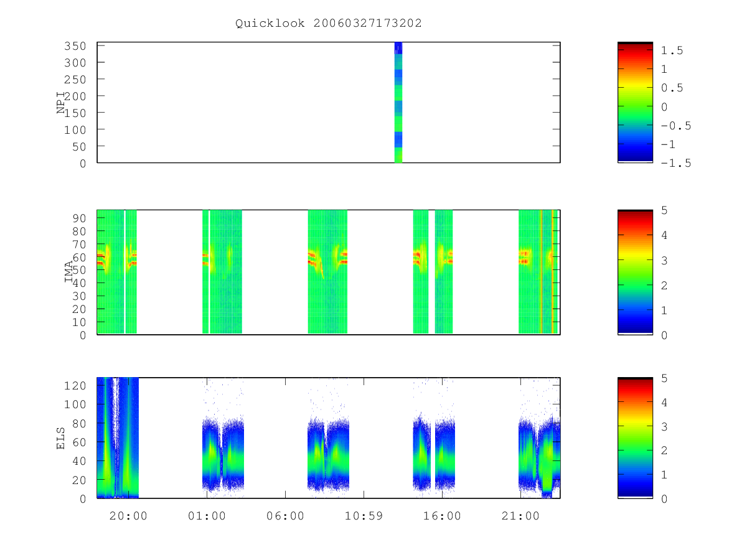Click the 10:59 time axis label
The height and width of the screenshot is (560, 747).
pyautogui.click(x=364, y=516)
